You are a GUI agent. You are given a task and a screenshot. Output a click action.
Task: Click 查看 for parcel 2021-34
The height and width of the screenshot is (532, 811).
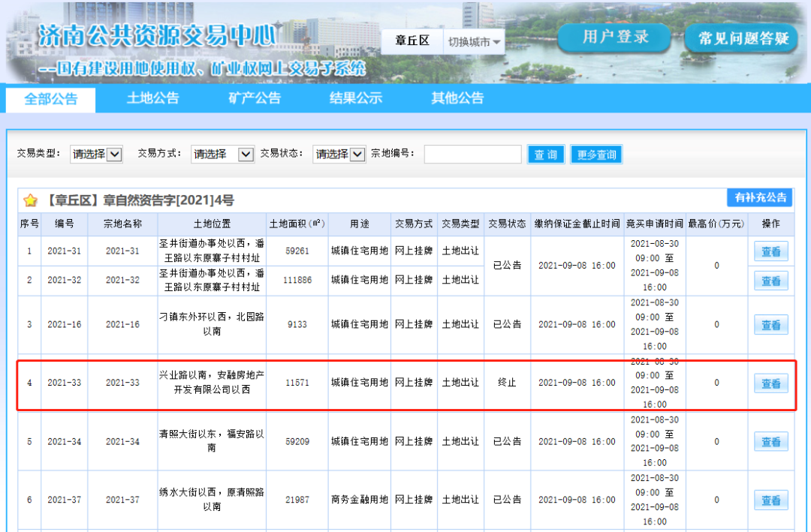coord(770,442)
